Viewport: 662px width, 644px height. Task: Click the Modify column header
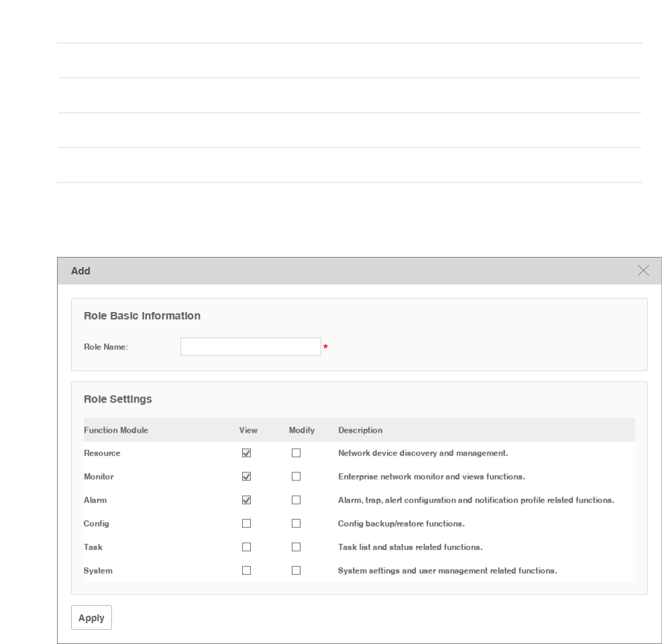[x=301, y=430]
